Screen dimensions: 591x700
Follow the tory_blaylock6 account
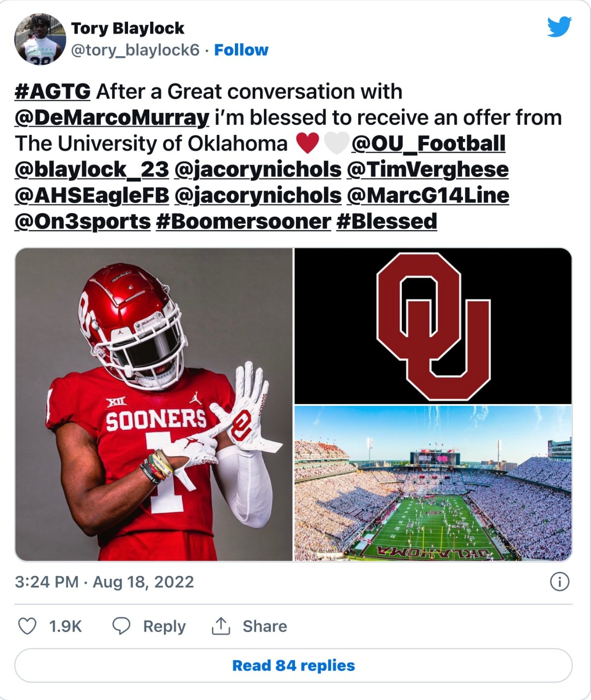(241, 50)
